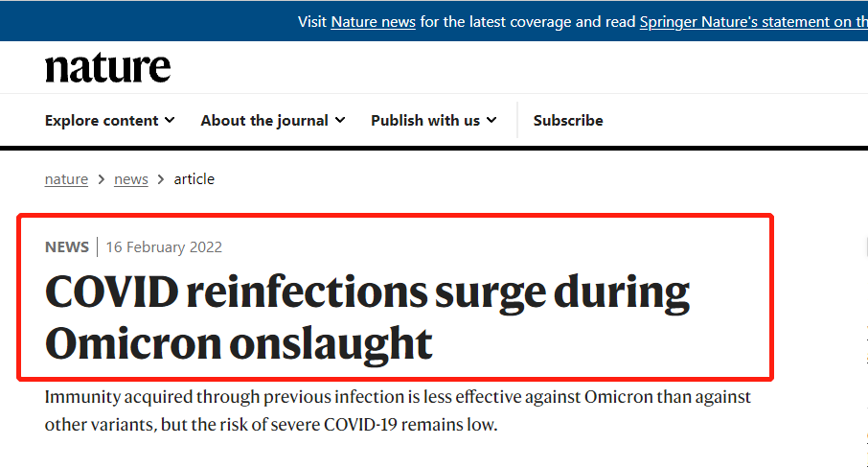Click the NEWS category label

67,247
